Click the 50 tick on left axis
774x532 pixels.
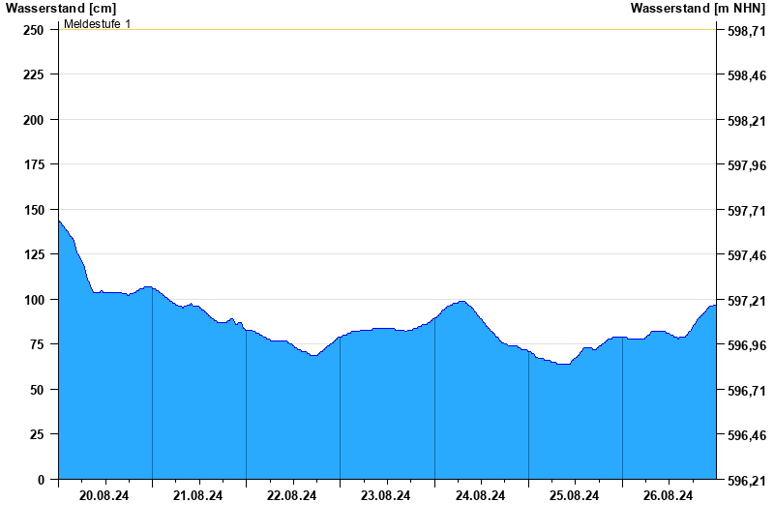(37, 390)
